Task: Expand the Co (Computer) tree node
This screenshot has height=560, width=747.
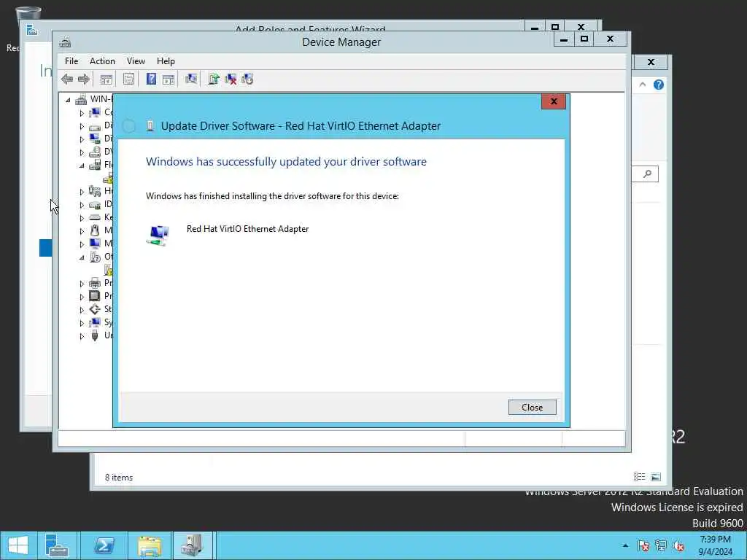Action: tap(82, 113)
